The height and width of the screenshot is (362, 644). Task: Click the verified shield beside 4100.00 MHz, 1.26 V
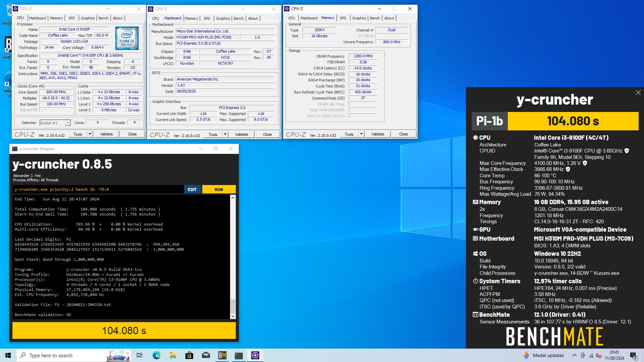click(x=585, y=163)
